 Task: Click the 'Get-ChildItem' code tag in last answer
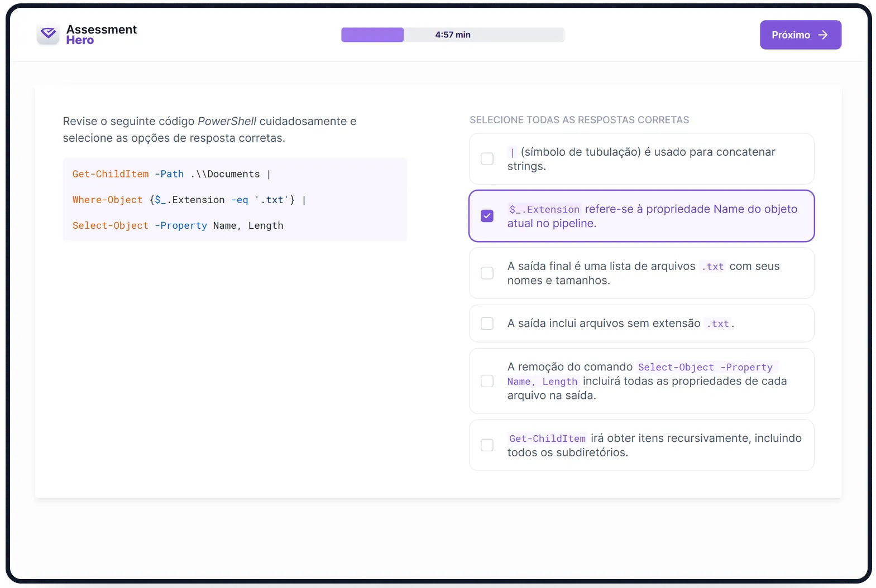click(x=547, y=438)
